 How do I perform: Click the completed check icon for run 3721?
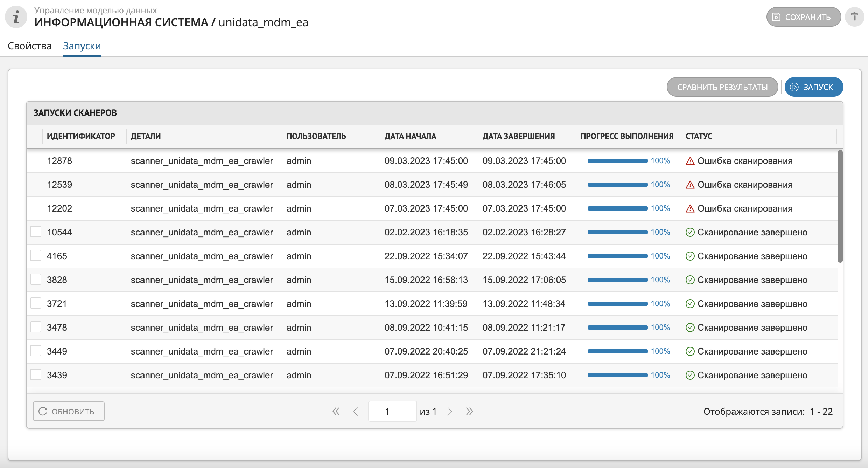click(x=690, y=304)
